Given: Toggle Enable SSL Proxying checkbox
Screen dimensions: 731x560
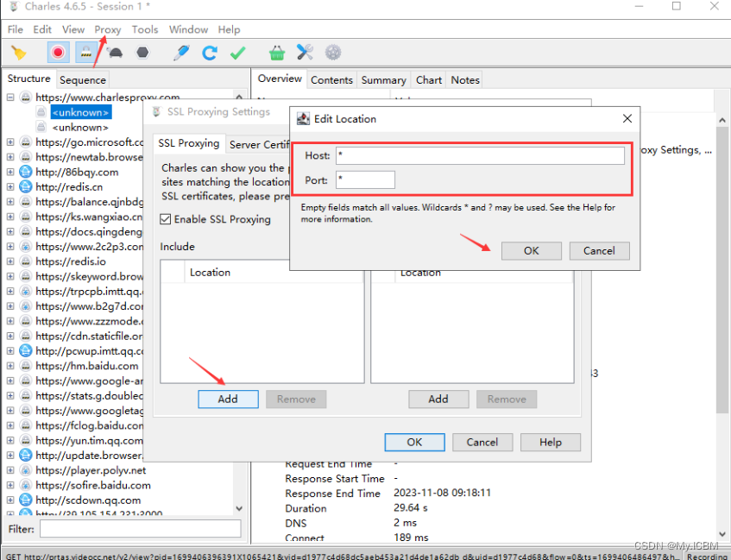Looking at the screenshot, I should click(166, 219).
